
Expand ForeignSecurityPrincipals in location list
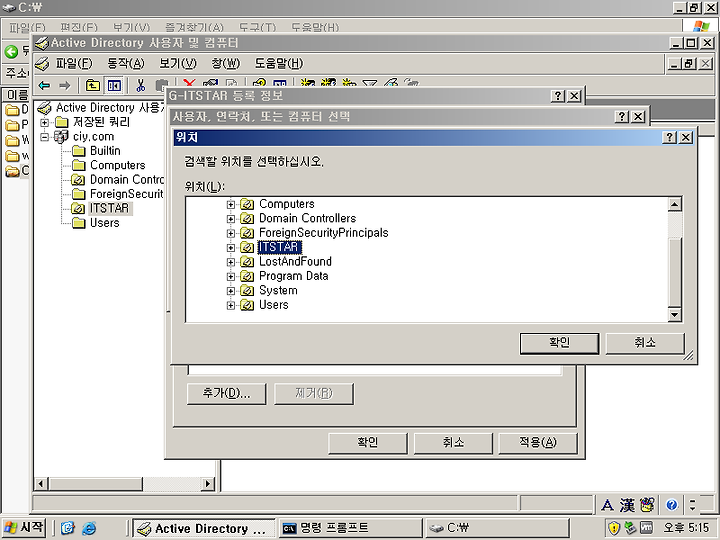click(x=231, y=233)
